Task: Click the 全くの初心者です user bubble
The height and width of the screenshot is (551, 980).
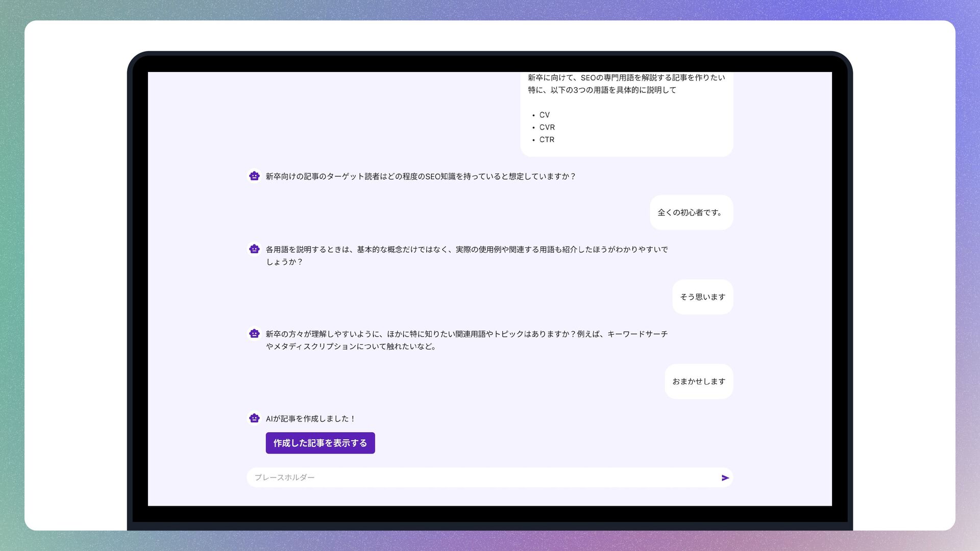Action: 691,212
